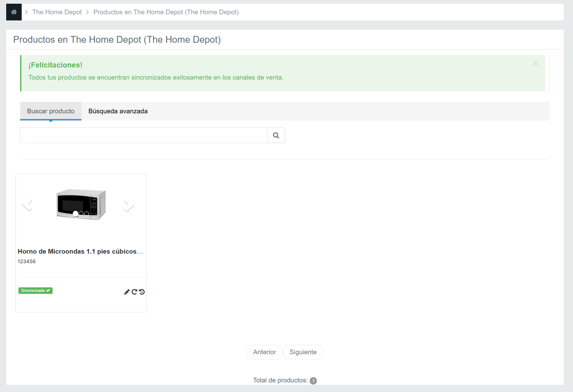The height and width of the screenshot is (392, 573).
Task: Dismiss the Felicitaciones success alert
Action: pos(536,63)
